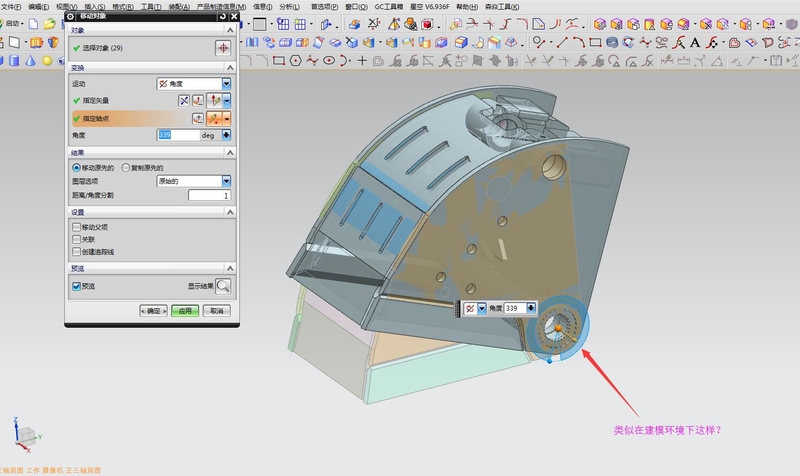Collapse the 设置 section
This screenshot has height=476, width=800.
coord(230,212)
